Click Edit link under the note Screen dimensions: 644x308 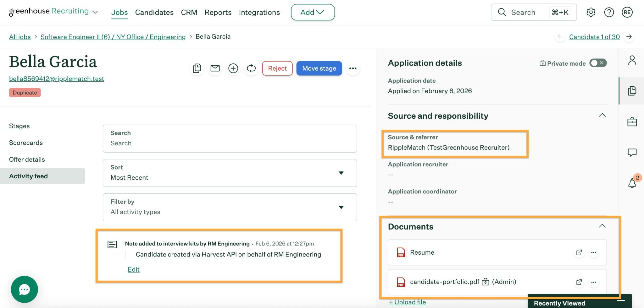pos(134,269)
